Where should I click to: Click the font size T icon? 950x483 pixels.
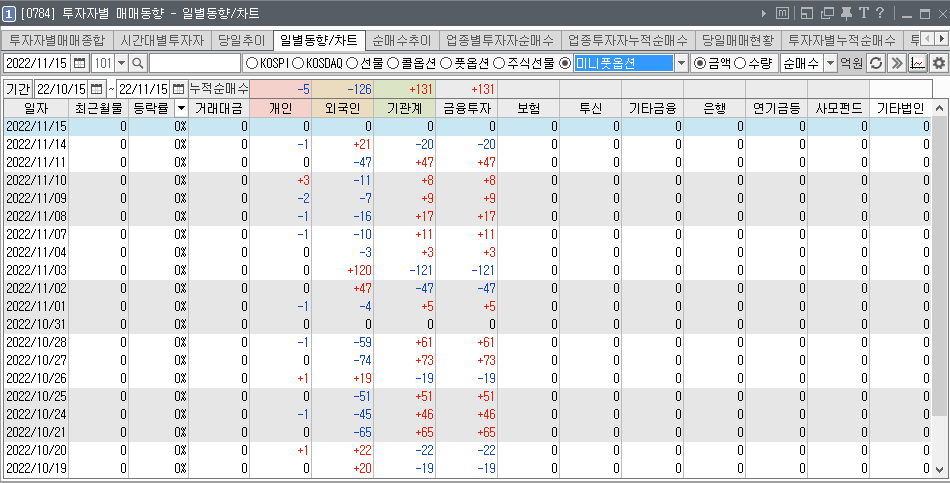point(862,13)
